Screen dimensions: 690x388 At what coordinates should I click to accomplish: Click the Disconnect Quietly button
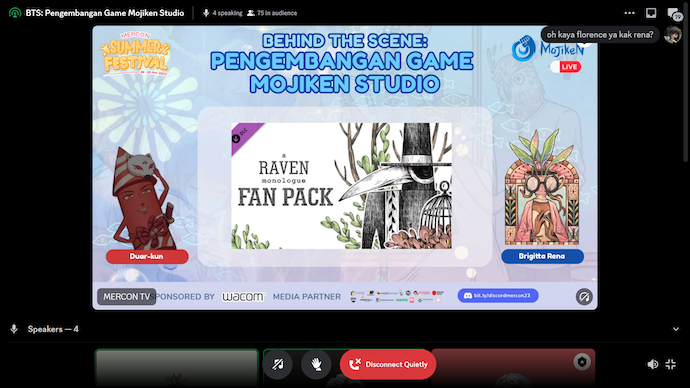pyautogui.click(x=388, y=364)
